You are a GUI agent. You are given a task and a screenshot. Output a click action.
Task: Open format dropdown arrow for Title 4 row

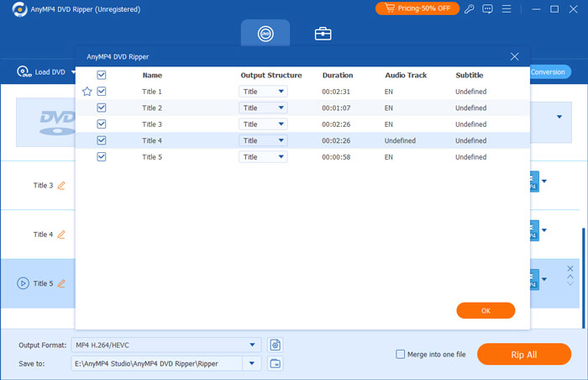pos(544,230)
